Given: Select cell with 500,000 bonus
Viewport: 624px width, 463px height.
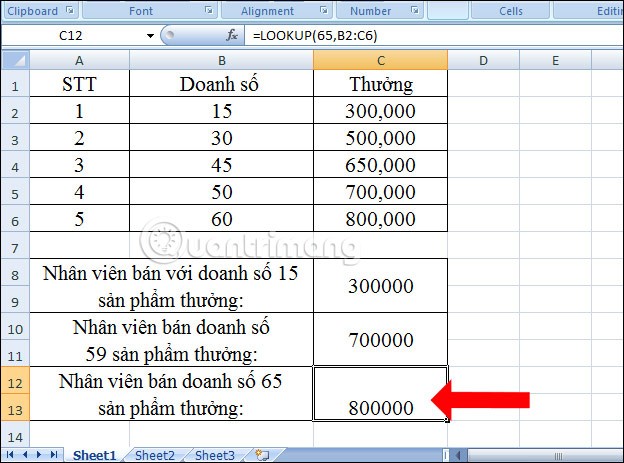Looking at the screenshot, I should pyautogui.click(x=380, y=137).
